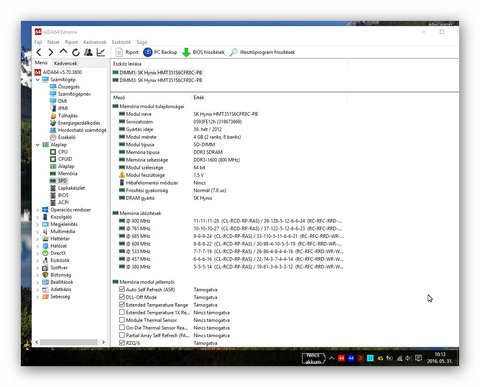Open the Nézet menu
The height and width of the screenshot is (387, 480).
[x=53, y=42]
